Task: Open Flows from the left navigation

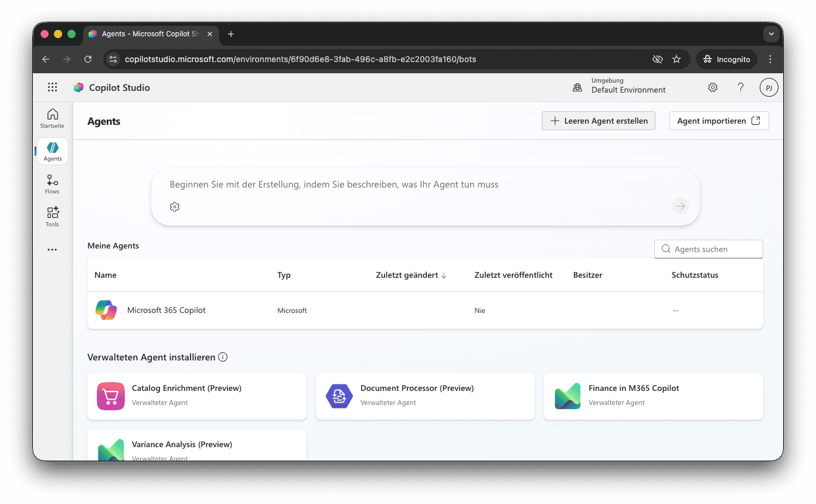Action: (52, 184)
